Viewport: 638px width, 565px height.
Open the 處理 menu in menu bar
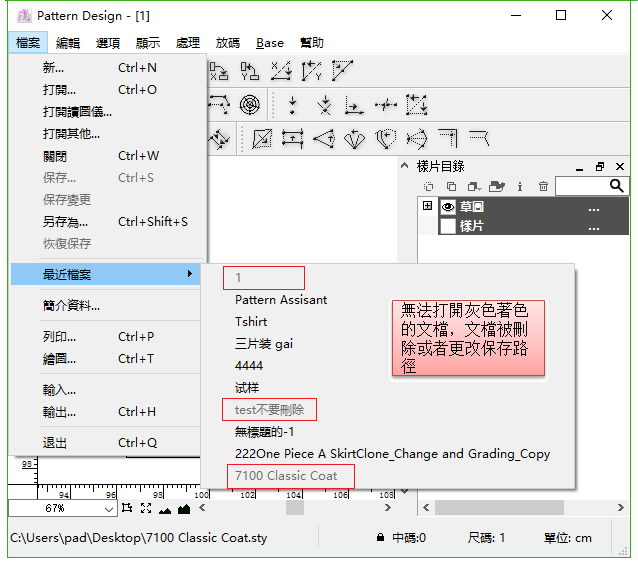coord(187,43)
